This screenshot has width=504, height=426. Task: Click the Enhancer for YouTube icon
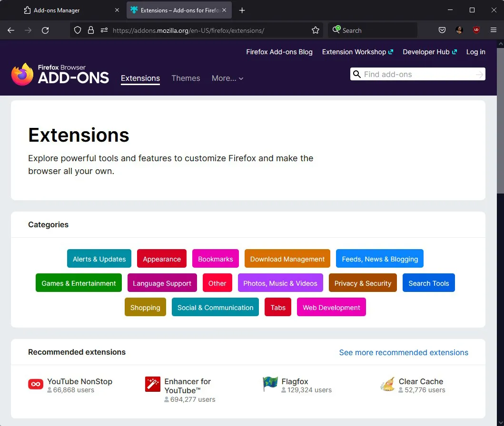153,384
